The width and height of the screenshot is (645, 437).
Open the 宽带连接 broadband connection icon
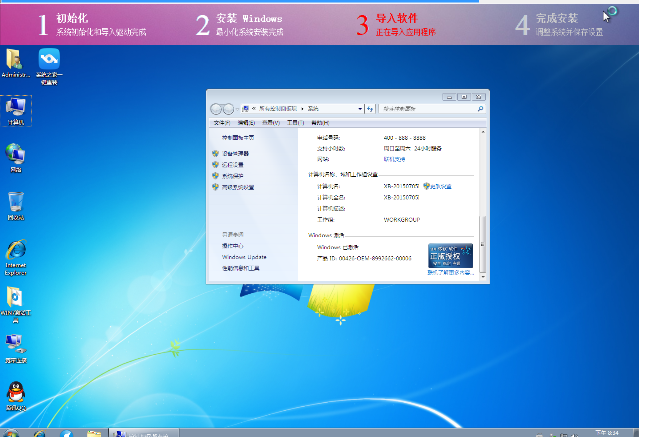pyautogui.click(x=16, y=346)
